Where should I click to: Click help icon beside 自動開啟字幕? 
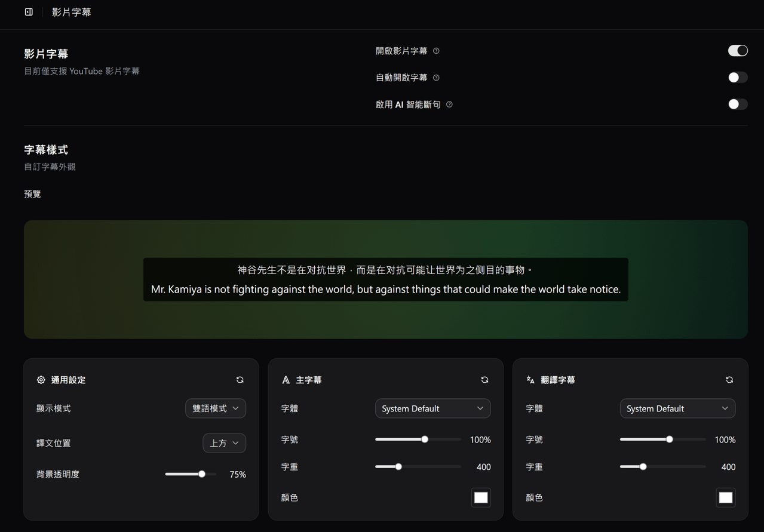tap(436, 78)
